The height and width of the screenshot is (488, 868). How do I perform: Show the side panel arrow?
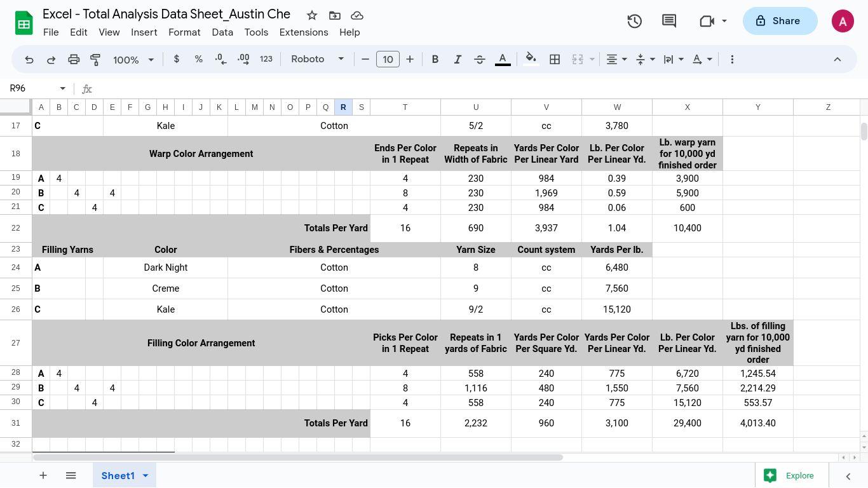[x=848, y=476]
